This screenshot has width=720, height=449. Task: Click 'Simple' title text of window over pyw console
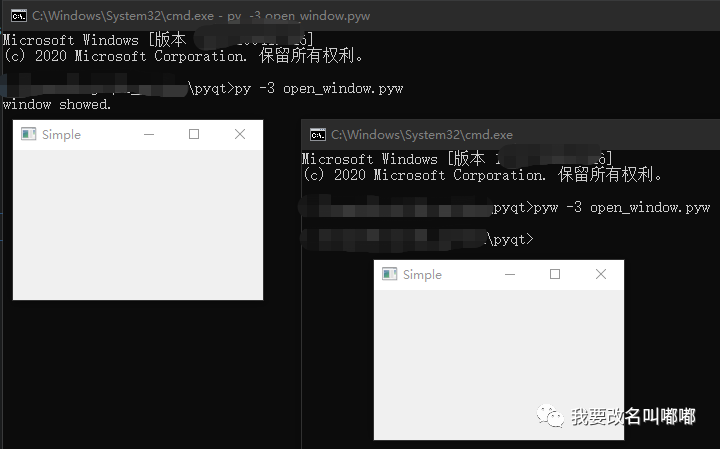click(x=422, y=275)
